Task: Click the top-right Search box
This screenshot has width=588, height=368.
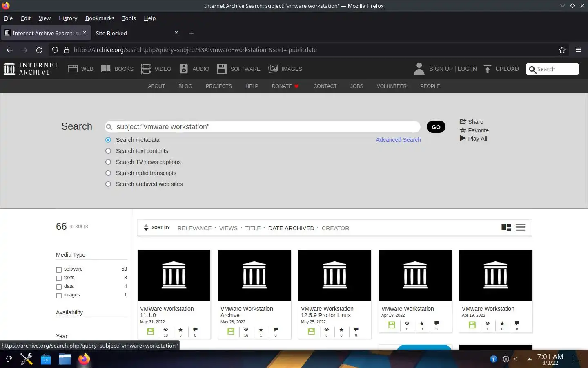Action: tap(552, 69)
